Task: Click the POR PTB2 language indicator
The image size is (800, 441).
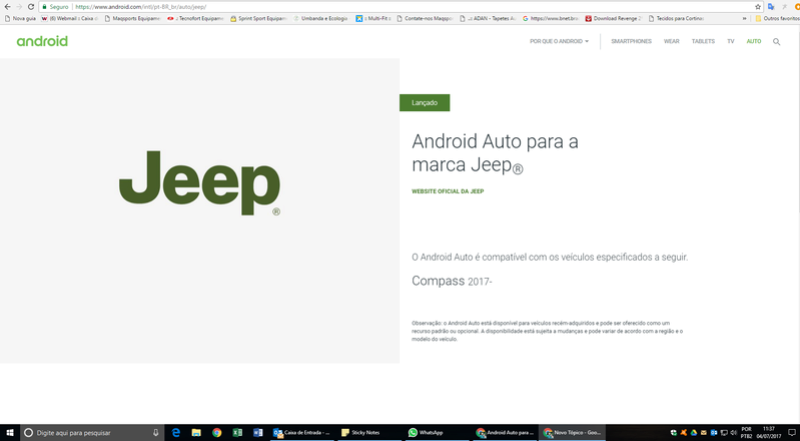Action: [x=746, y=433]
